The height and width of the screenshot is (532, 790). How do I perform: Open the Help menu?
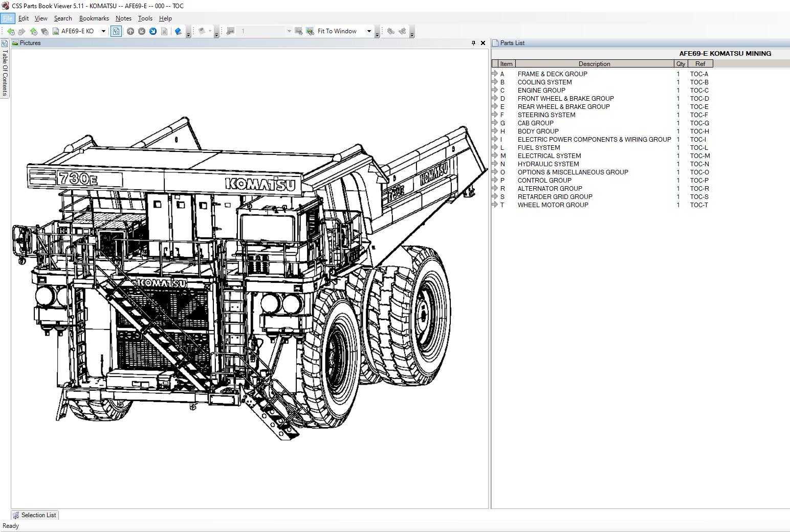[165, 18]
